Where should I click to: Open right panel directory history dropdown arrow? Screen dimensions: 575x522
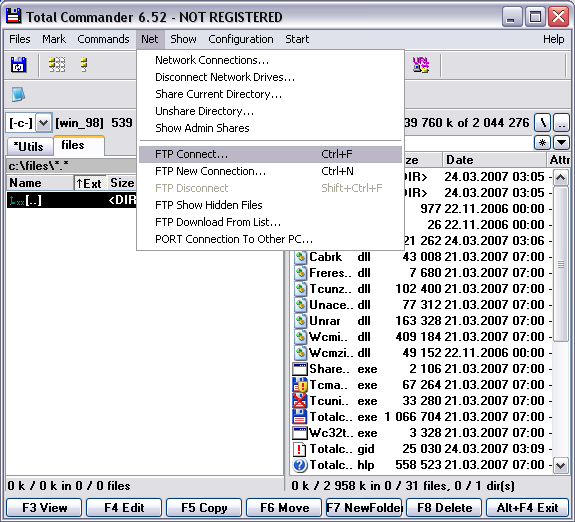(561, 142)
